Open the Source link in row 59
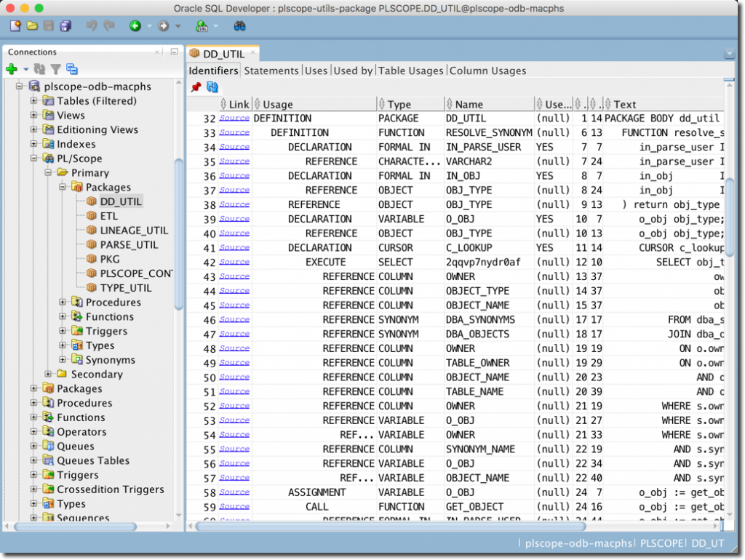Image resolution: width=745 pixels, height=560 pixels. [234, 506]
